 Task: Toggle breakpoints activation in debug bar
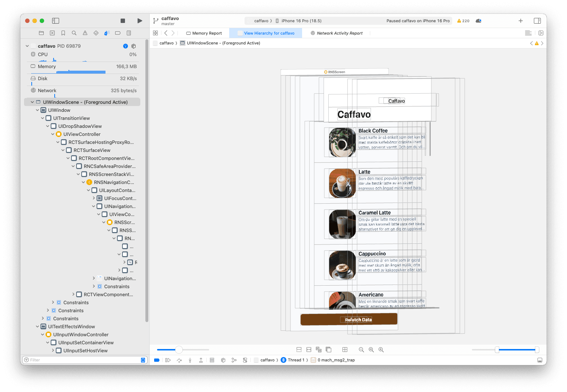(157, 360)
